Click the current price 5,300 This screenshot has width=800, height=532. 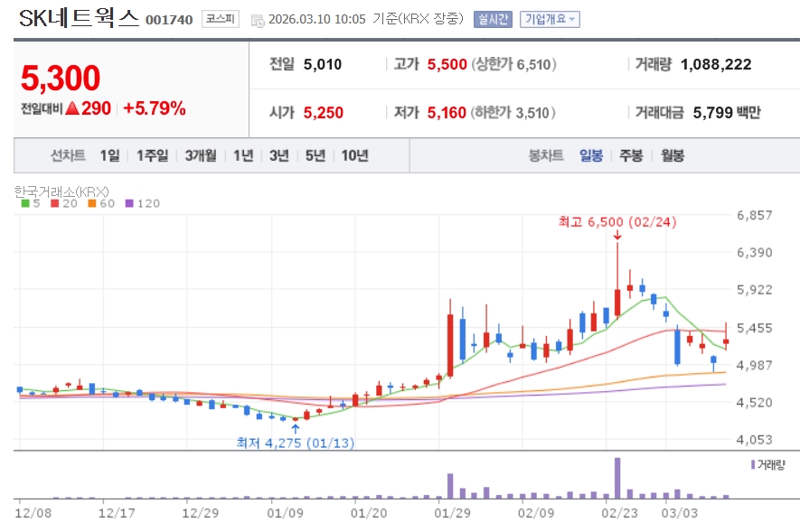61,79
